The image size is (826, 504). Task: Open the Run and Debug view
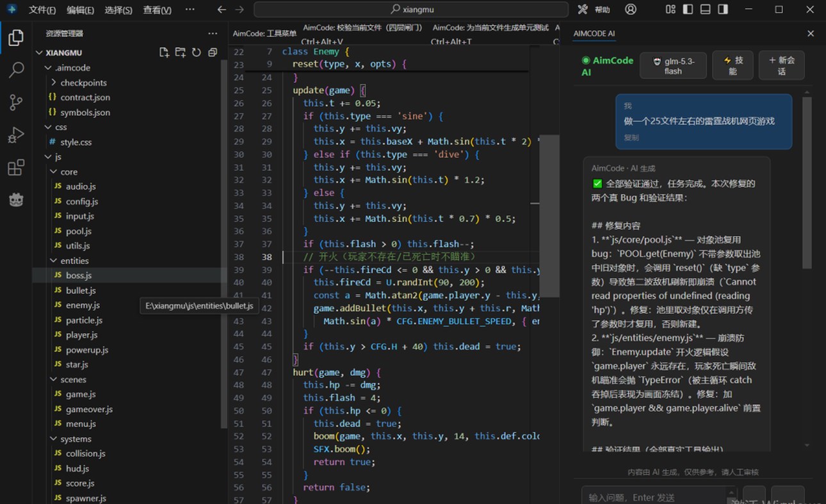coord(16,135)
